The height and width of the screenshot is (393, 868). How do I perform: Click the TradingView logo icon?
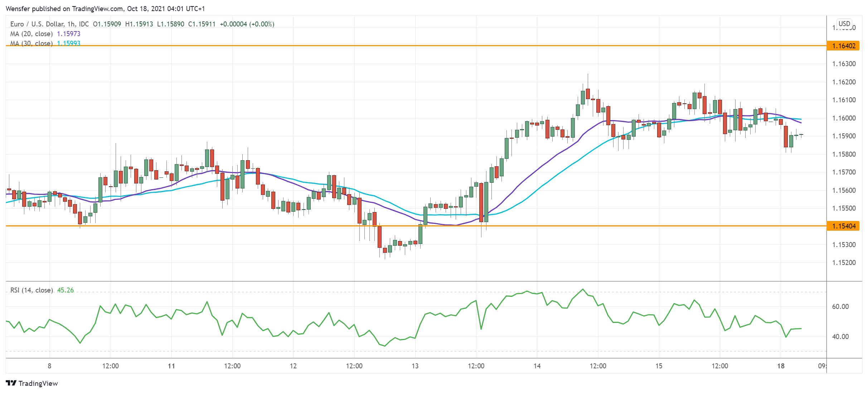point(11,383)
